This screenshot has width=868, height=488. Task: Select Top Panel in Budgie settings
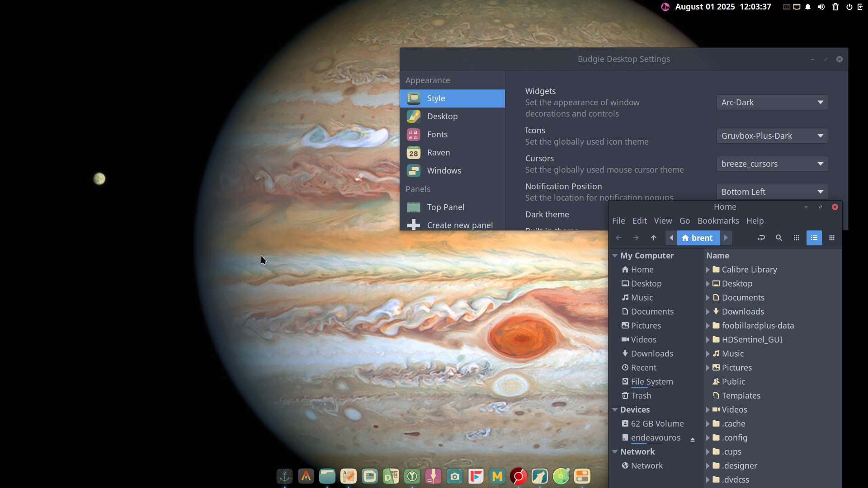click(x=453, y=207)
